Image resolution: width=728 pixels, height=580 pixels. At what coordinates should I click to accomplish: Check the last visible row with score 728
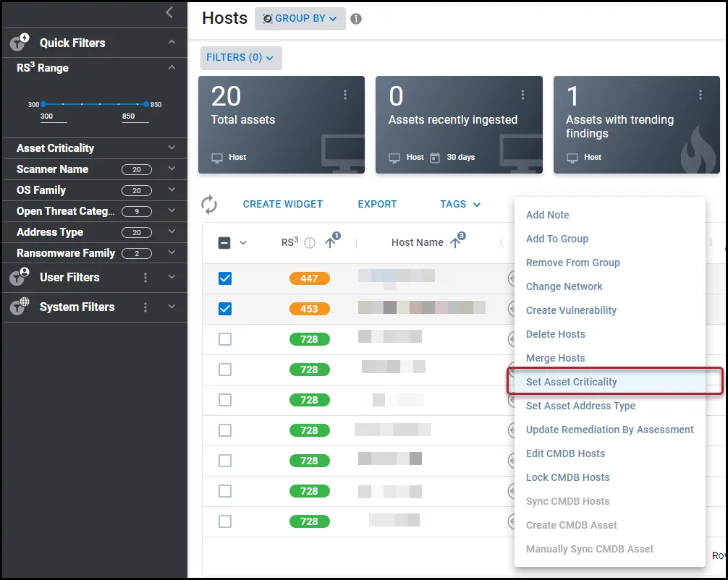tap(225, 521)
